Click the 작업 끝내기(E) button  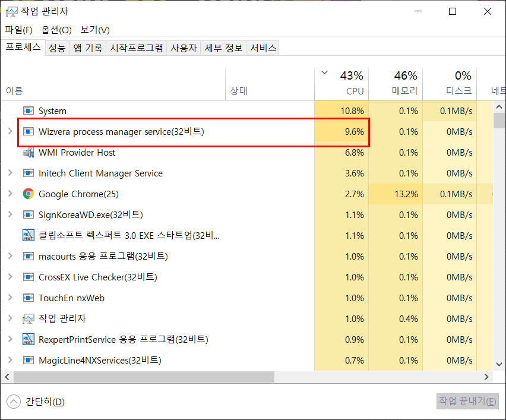(467, 401)
